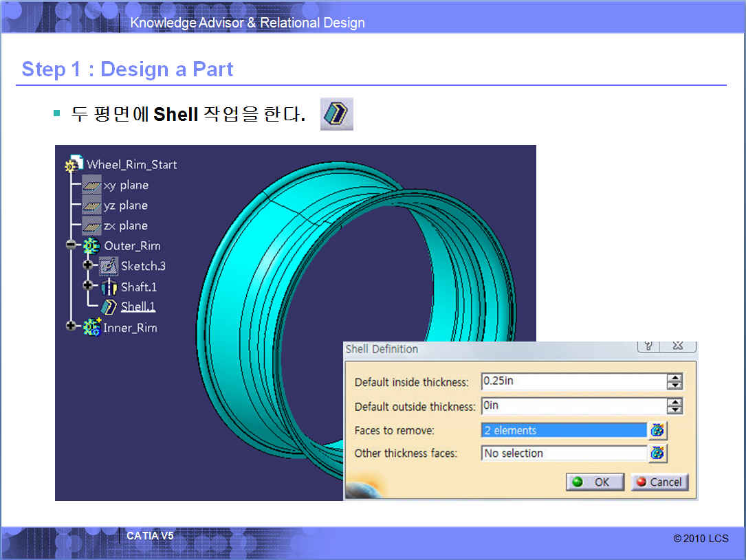
Task: Cancel the Shell Definition dialog
Action: [x=659, y=482]
